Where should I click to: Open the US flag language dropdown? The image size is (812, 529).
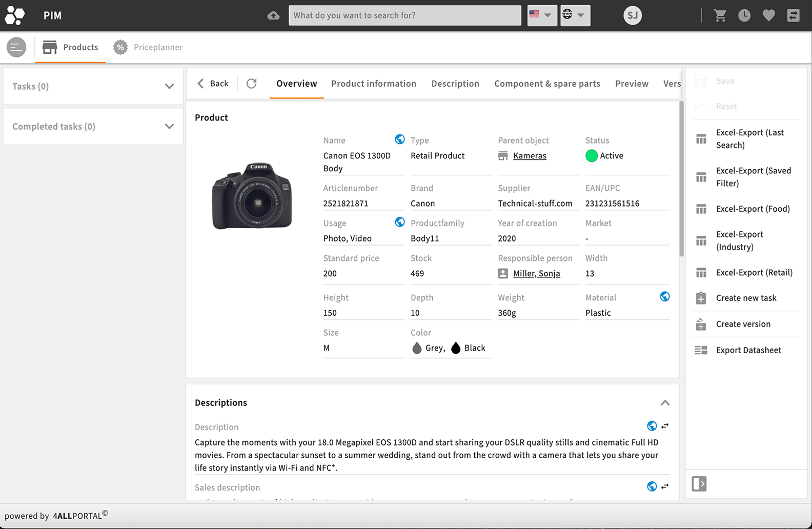(541, 15)
